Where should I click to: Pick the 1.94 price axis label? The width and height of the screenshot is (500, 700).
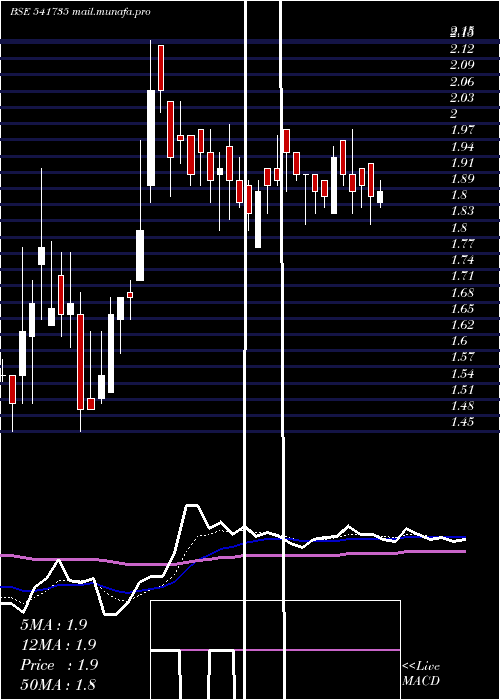coord(462,146)
